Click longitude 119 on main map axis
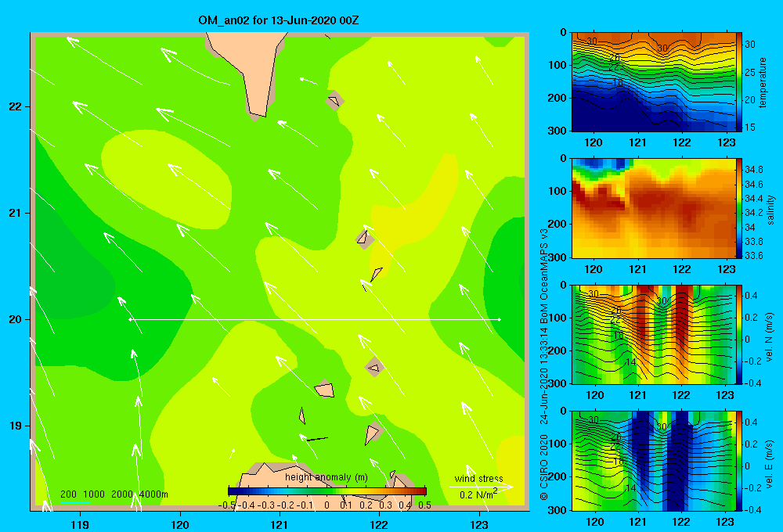 coord(80,524)
